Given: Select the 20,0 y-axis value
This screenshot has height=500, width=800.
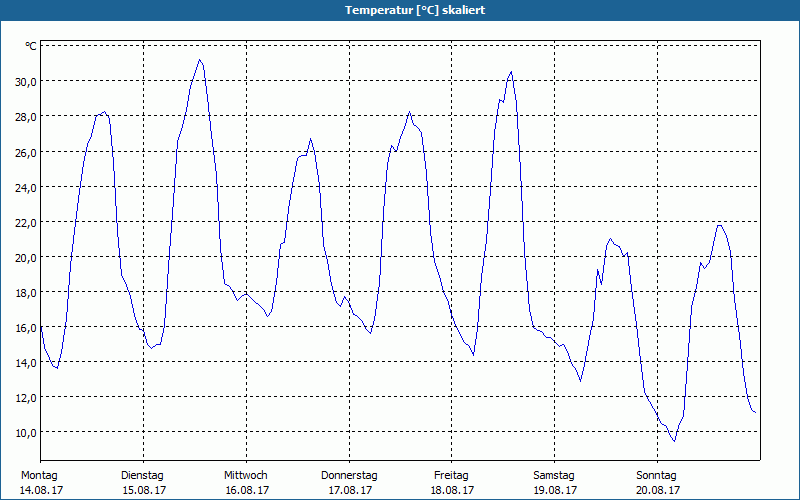Looking at the screenshot, I should tap(26, 258).
